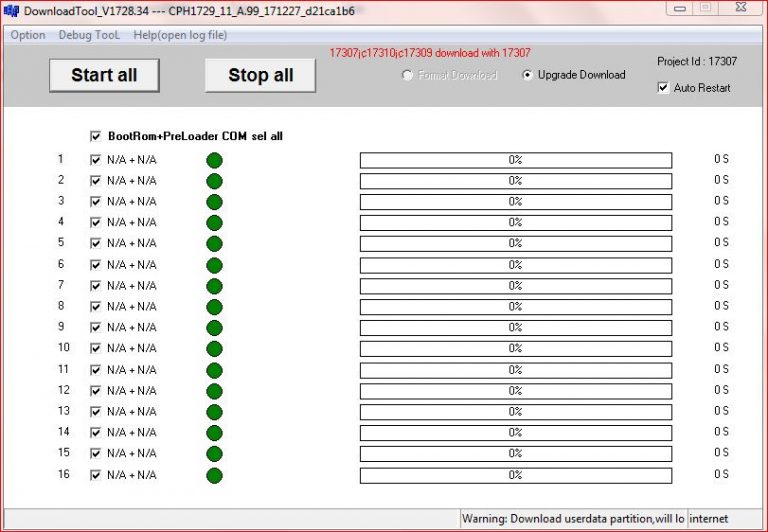Click the progress bar for row 8
Image resolution: width=768 pixels, height=532 pixels.
tap(515, 307)
